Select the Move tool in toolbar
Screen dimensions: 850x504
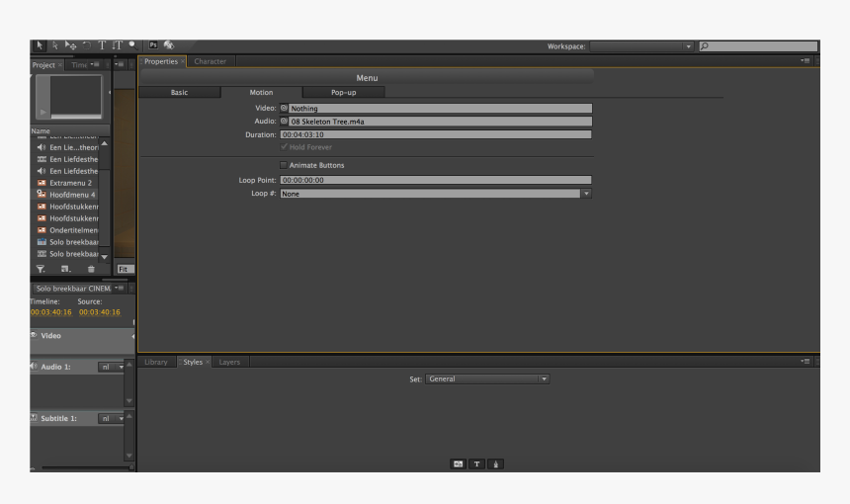[x=70, y=45]
